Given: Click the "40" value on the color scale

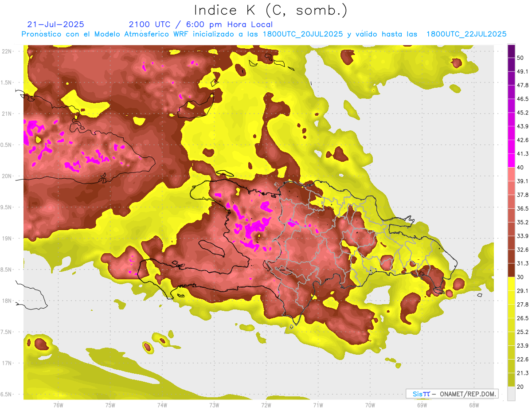Looking at the screenshot, I should [x=520, y=167].
